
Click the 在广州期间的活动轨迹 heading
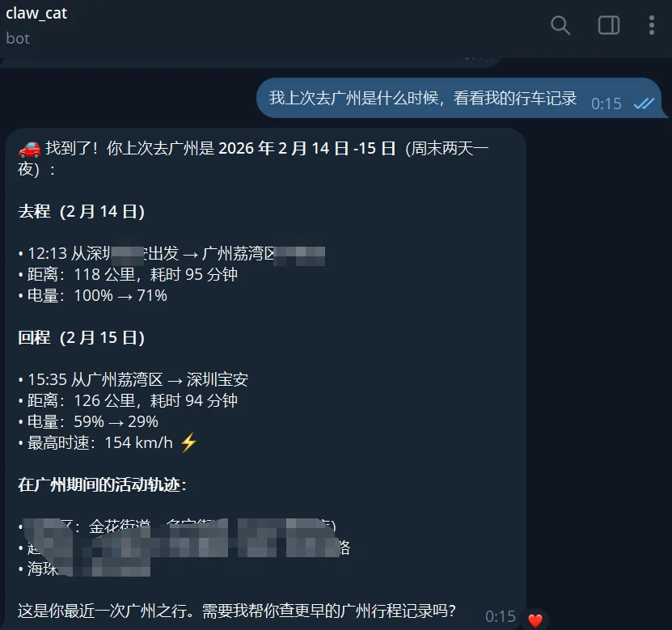click(x=102, y=484)
